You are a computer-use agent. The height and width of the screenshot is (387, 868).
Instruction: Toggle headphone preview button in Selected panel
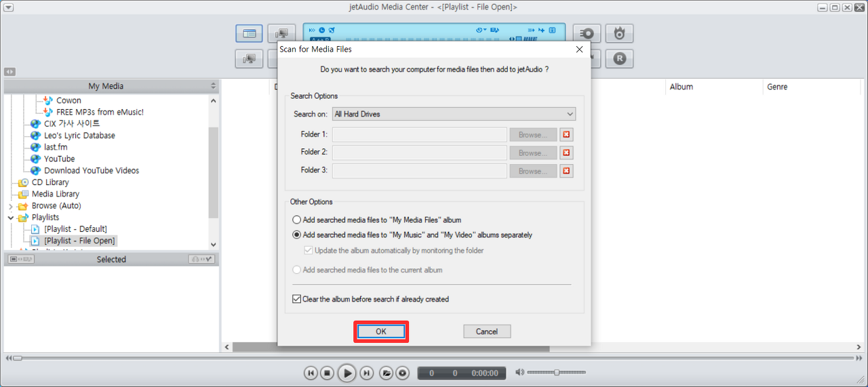pos(202,259)
